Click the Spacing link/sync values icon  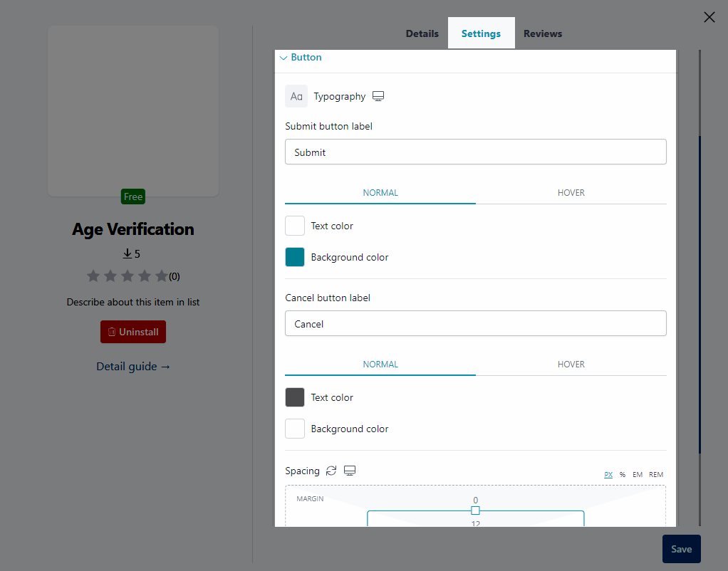click(x=331, y=471)
